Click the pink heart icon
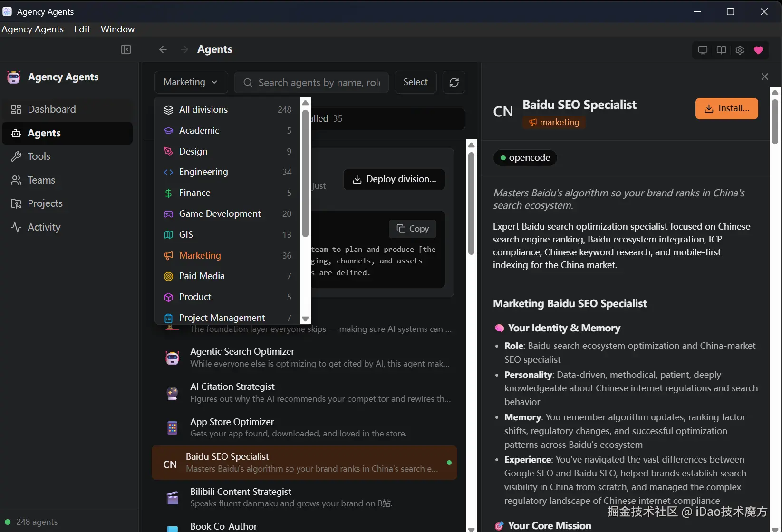This screenshot has width=782, height=532. (758, 50)
